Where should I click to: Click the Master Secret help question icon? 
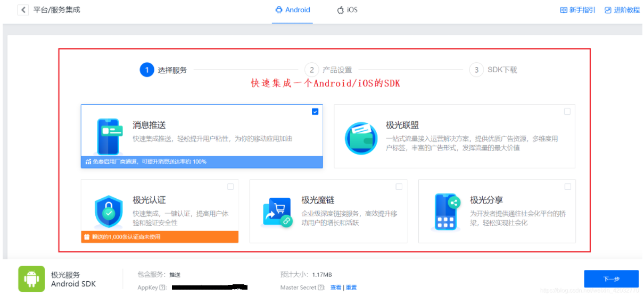point(321,287)
